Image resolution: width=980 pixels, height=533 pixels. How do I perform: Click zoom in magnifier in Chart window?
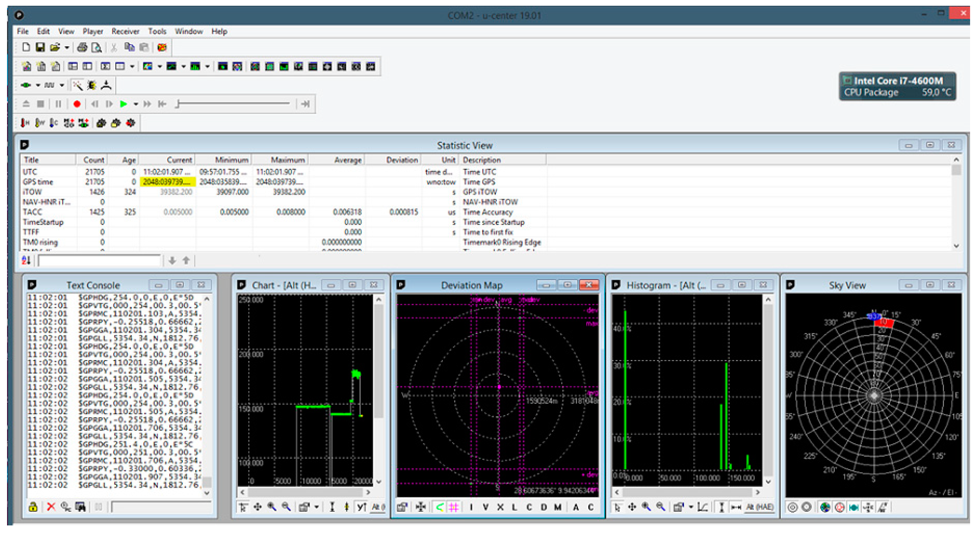[272, 507]
